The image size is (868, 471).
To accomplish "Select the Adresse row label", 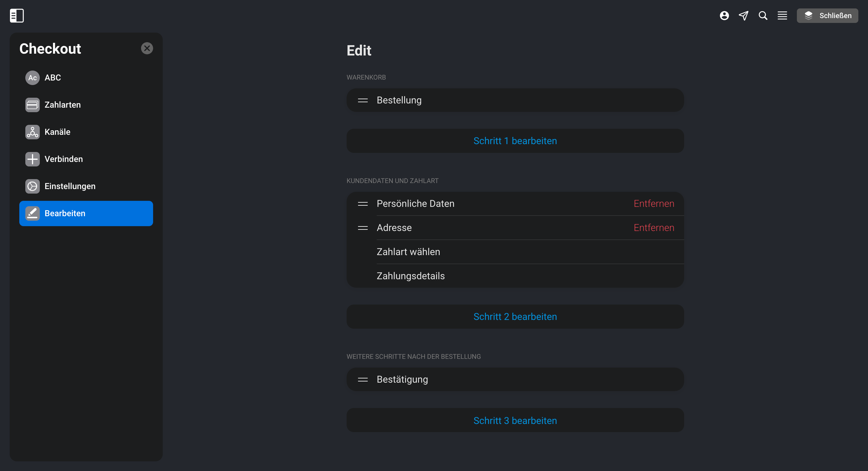I will coord(394,228).
